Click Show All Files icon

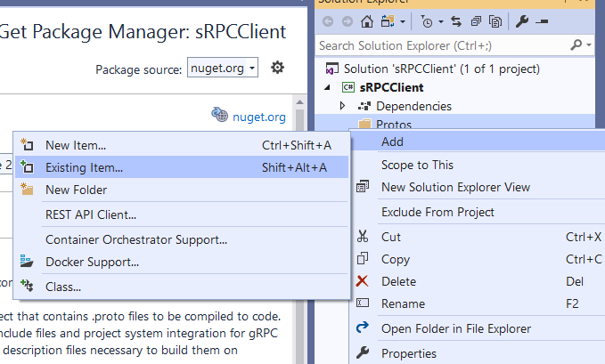pyautogui.click(x=495, y=21)
